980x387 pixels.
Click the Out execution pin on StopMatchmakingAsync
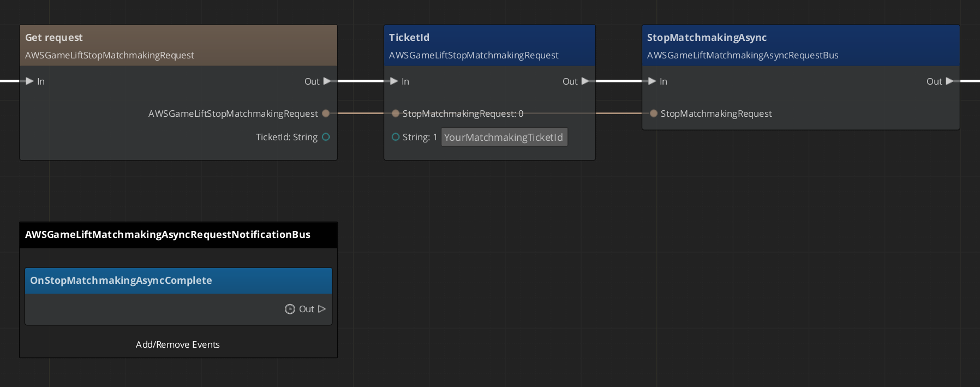(949, 81)
